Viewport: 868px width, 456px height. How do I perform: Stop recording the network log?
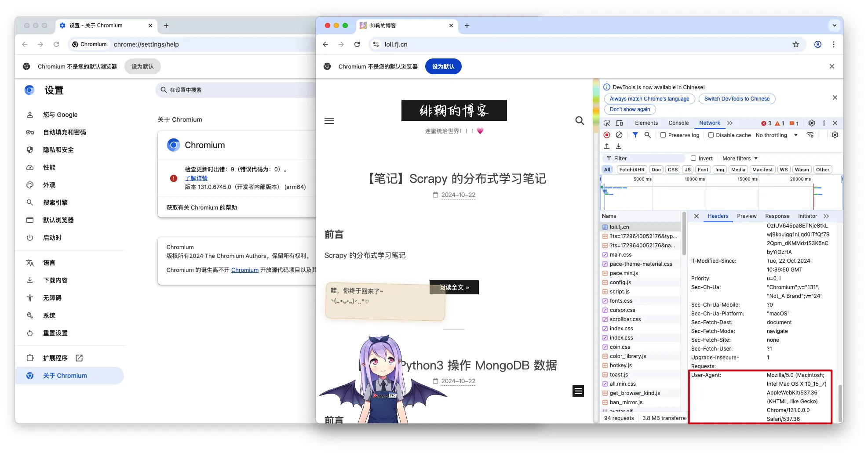tap(607, 135)
